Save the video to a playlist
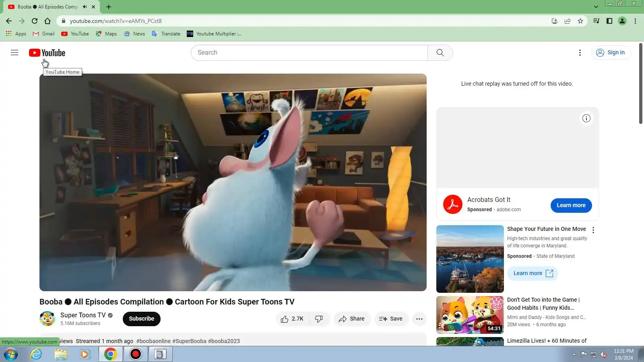 coord(391,319)
